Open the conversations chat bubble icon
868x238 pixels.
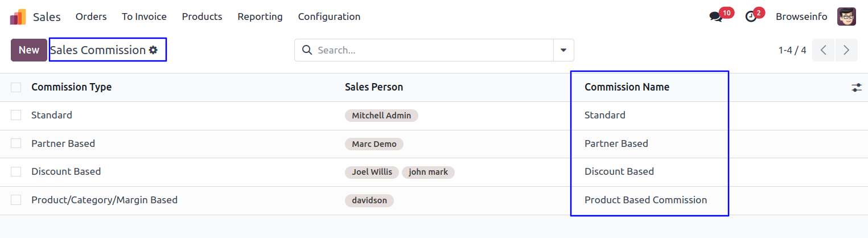[715, 17]
